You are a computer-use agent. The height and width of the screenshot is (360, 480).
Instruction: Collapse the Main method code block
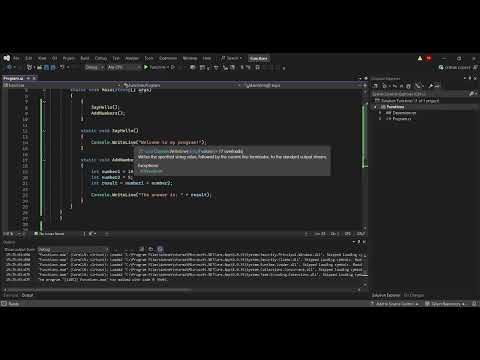click(44, 90)
